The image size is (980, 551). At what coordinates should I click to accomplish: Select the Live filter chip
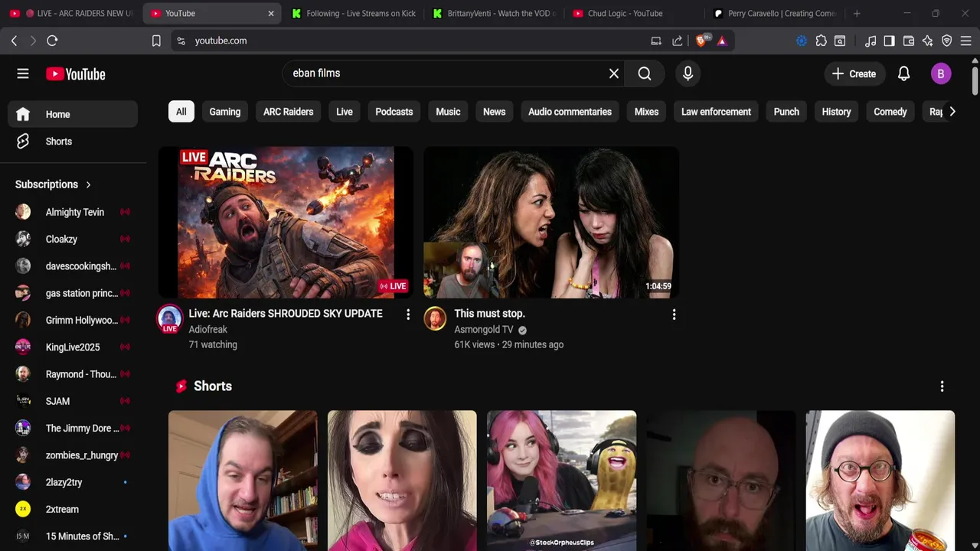[345, 112]
